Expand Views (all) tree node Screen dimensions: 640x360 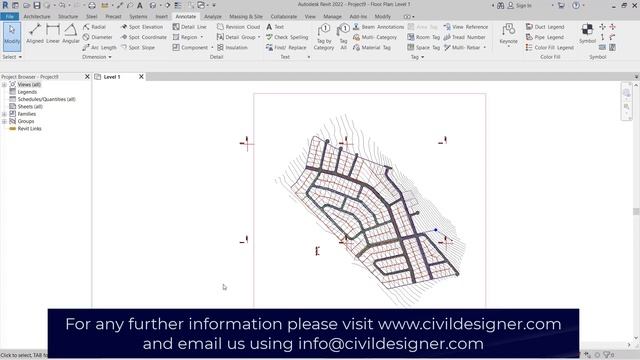coord(4,84)
